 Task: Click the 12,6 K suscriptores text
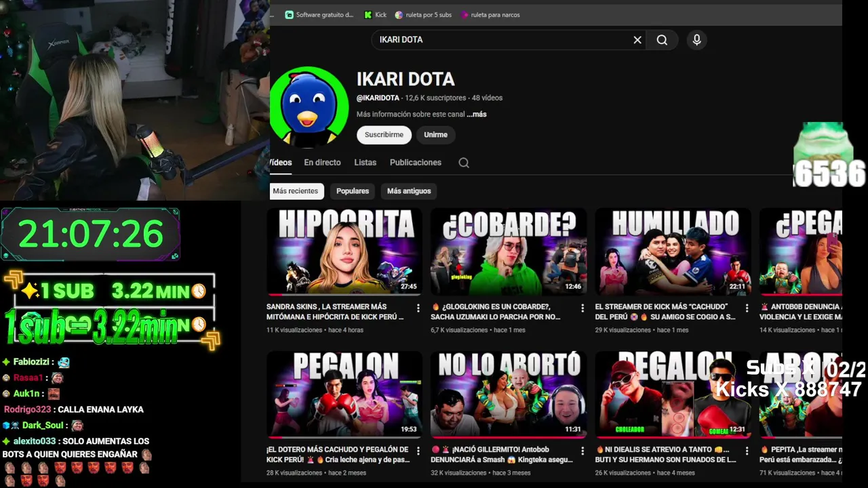tap(435, 98)
